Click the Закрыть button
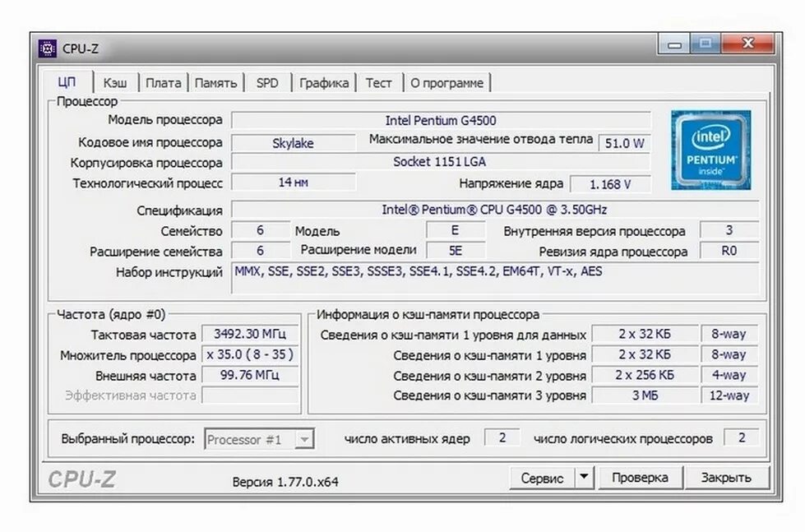The width and height of the screenshot is (805, 532). pos(726,478)
